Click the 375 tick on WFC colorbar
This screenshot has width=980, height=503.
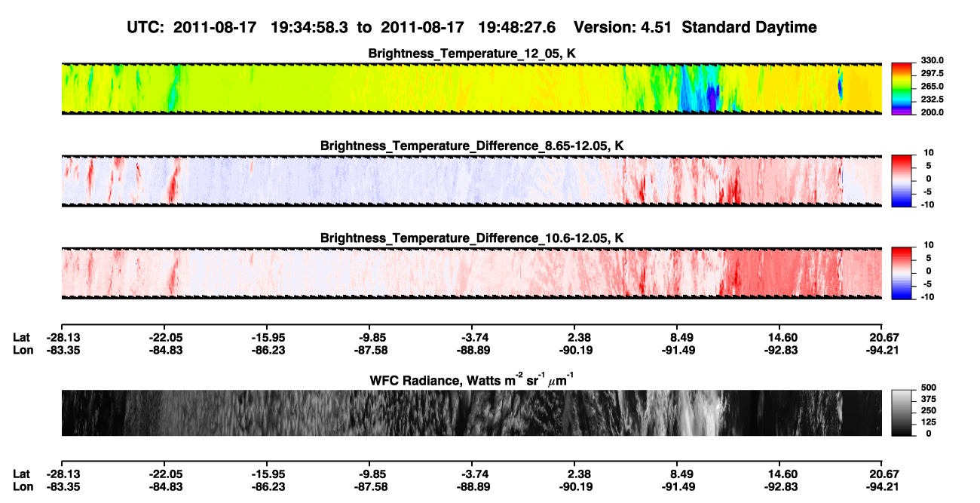pos(929,400)
